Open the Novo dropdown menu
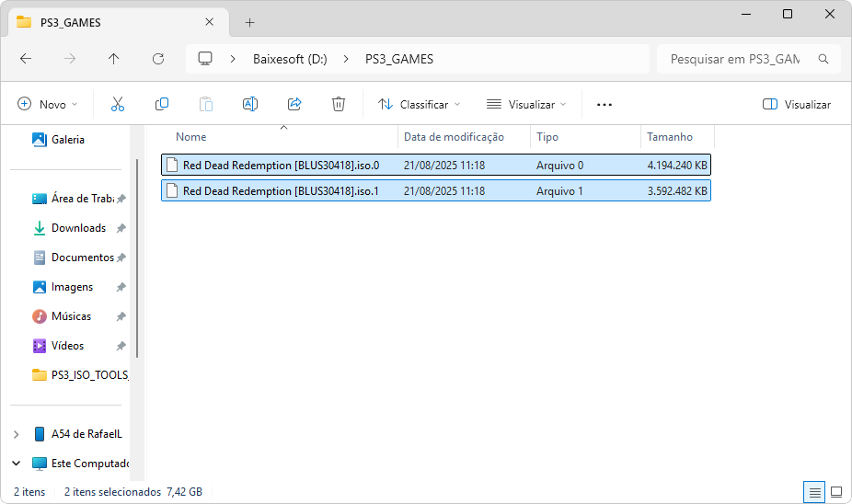 48,104
